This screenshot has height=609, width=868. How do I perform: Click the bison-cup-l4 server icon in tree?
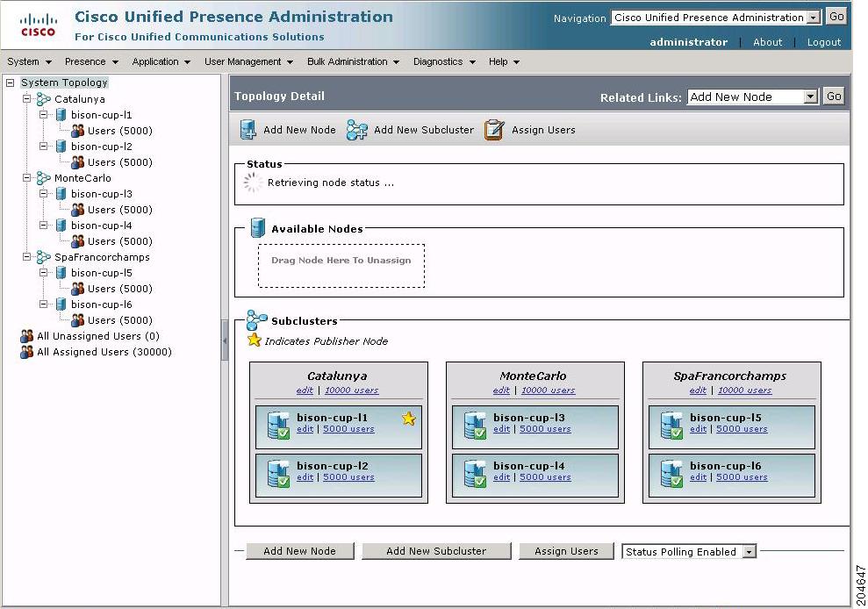(61, 226)
